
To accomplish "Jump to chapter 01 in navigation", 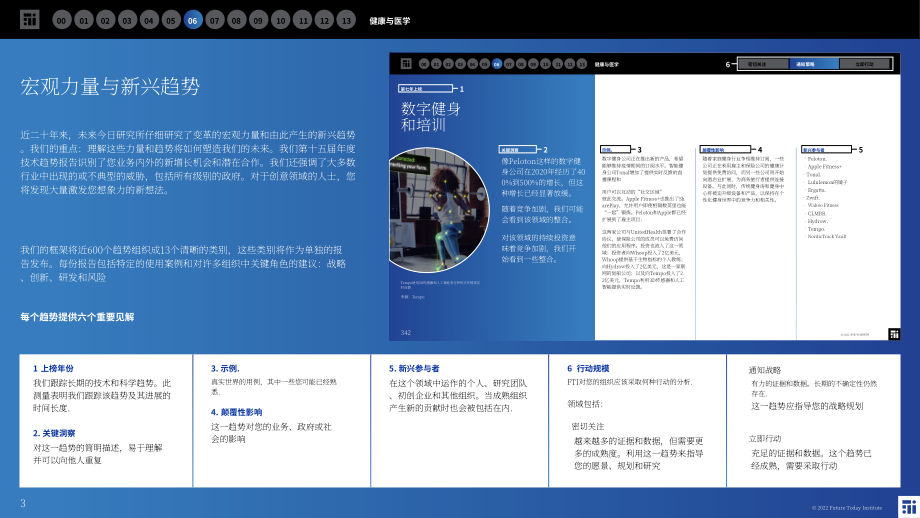I will pyautogui.click(x=84, y=21).
